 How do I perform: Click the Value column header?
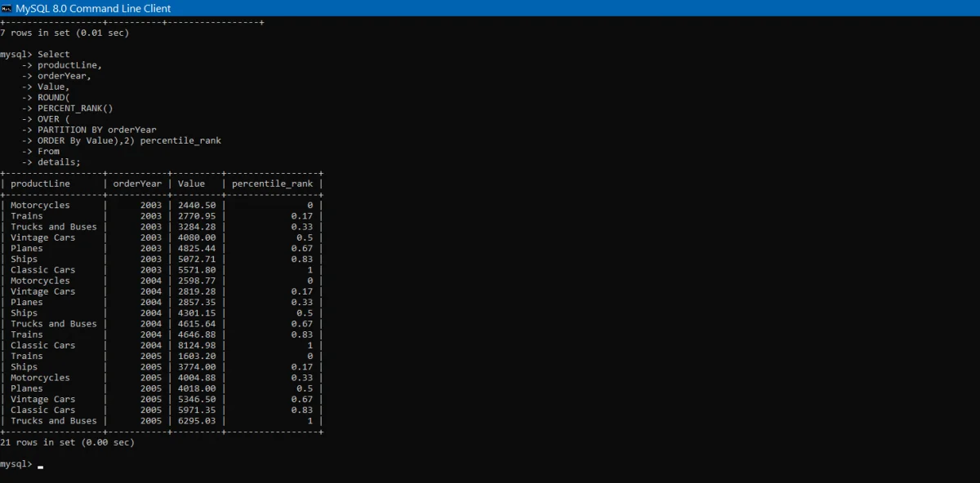pos(191,184)
